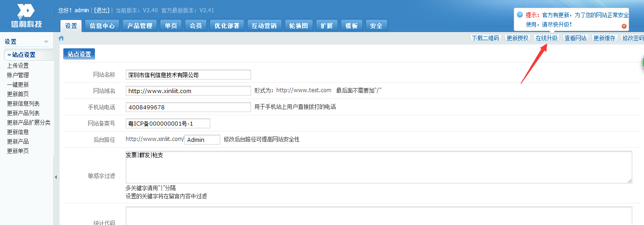644x225 pixels.
Task: Open 上传设置 in the sidebar
Action: pyautogui.click(x=18, y=66)
